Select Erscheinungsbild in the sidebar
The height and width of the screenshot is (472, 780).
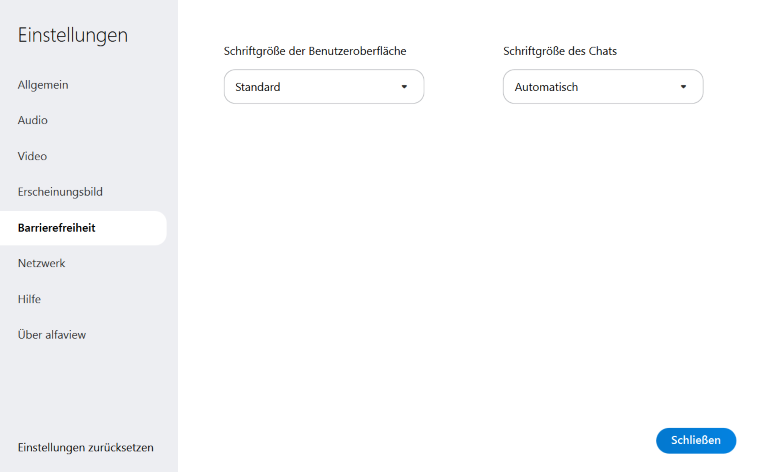coord(60,192)
